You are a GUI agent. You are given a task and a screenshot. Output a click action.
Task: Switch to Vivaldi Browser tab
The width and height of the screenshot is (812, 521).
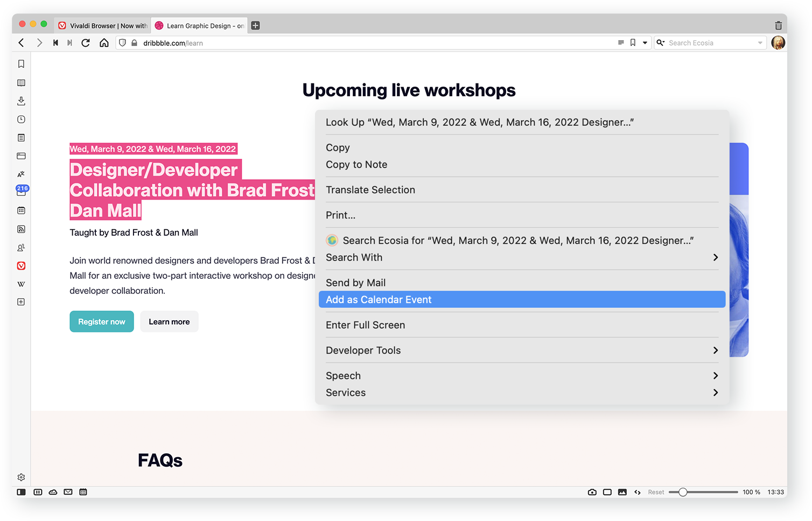[x=102, y=26]
